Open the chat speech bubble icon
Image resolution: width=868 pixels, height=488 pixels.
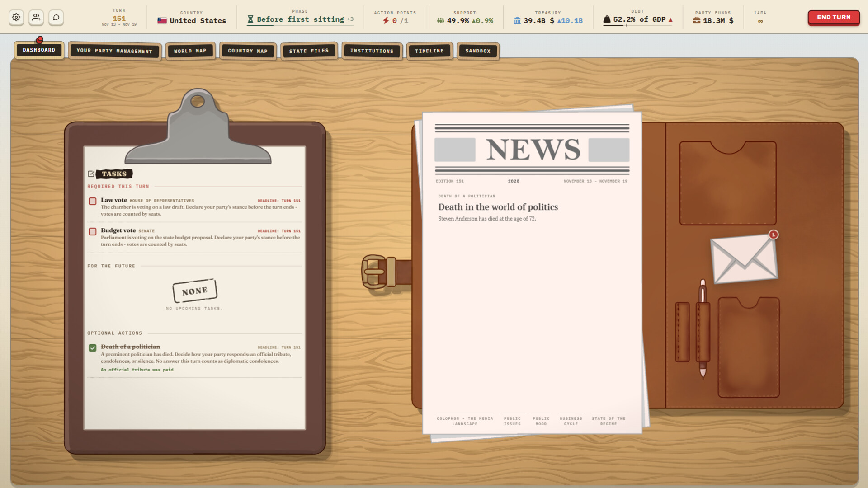(x=56, y=17)
